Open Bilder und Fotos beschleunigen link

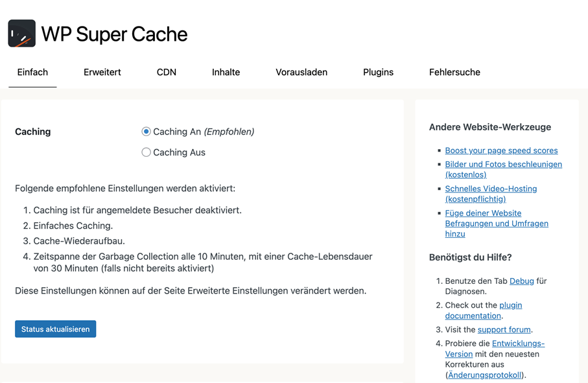[x=503, y=169]
